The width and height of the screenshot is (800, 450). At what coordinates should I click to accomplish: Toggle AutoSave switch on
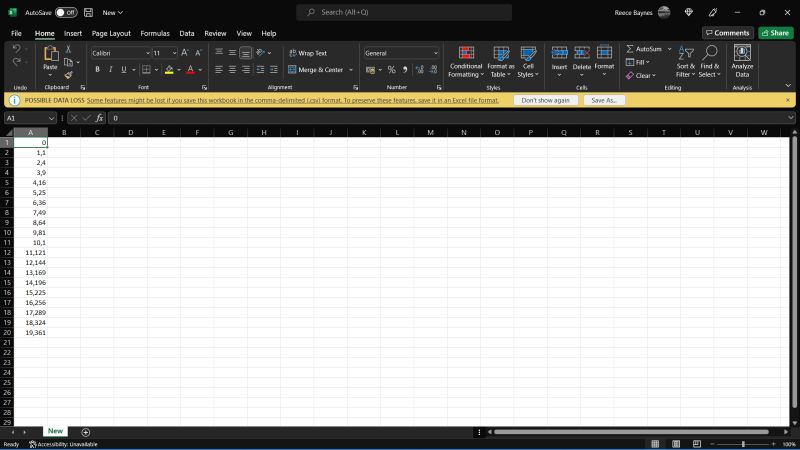[66, 12]
